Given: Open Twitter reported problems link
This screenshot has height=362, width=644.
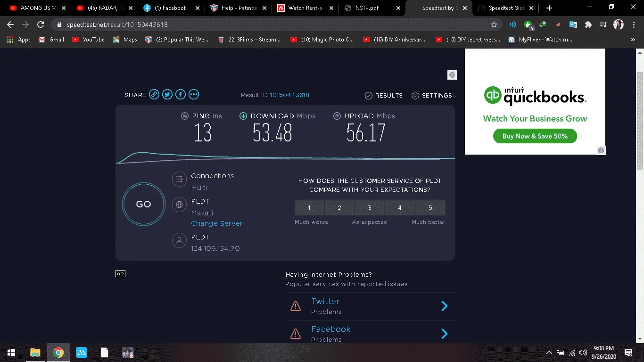Looking at the screenshot, I should click(x=325, y=301).
